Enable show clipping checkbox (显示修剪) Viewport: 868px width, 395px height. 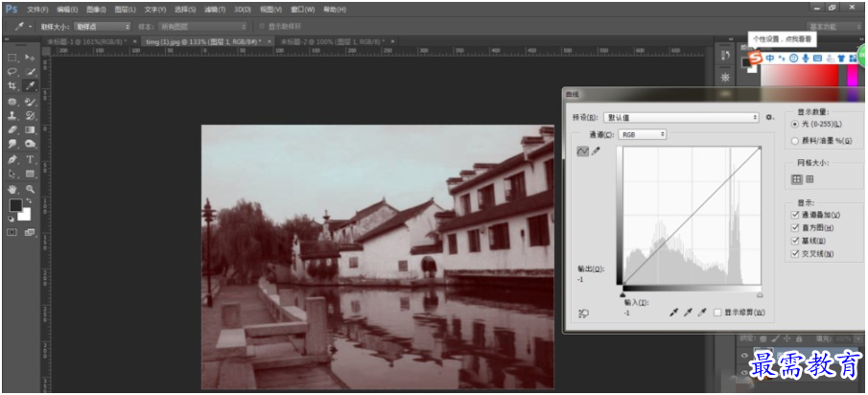[718, 313]
